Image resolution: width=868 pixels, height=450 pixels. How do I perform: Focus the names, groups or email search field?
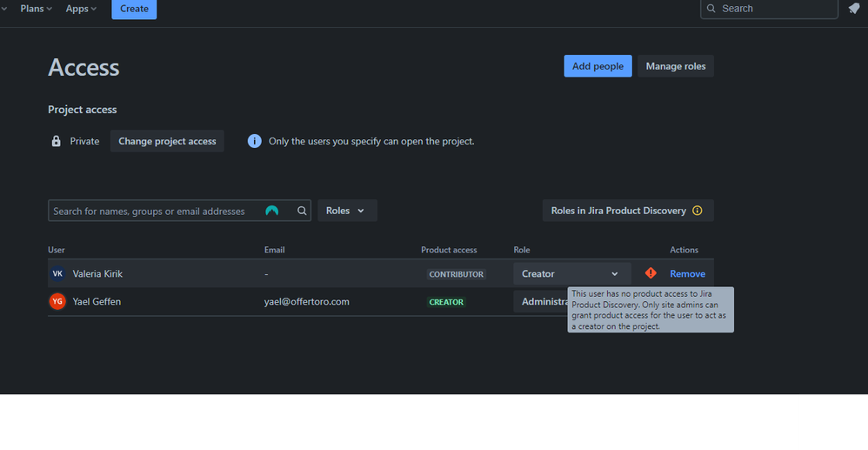point(179,211)
